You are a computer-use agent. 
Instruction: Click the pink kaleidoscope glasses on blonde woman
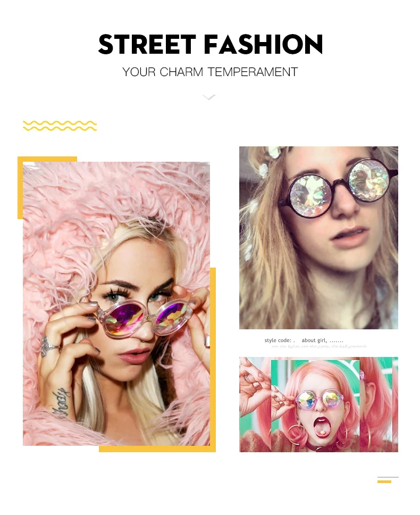coord(141,318)
